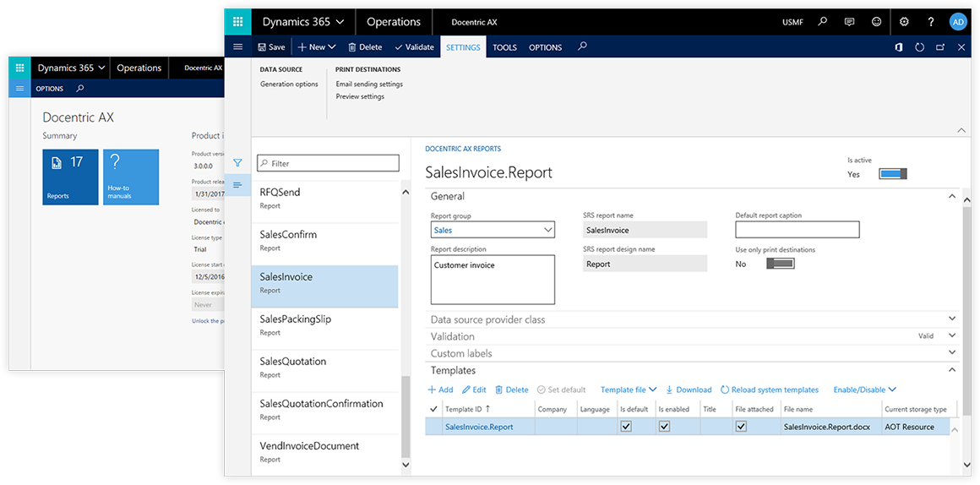Image resolution: width=980 pixels, height=485 pixels.
Task: Collapse the action pane with chevron
Action: (x=961, y=130)
